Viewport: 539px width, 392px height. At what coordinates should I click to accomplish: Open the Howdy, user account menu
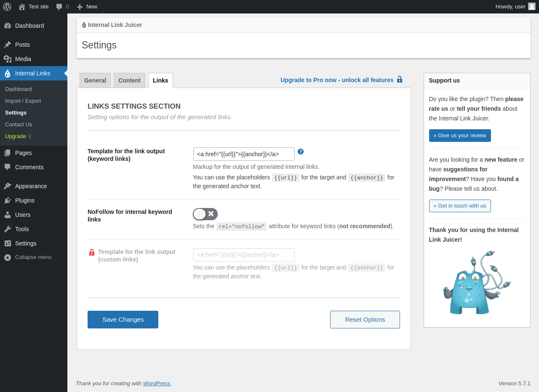click(510, 7)
